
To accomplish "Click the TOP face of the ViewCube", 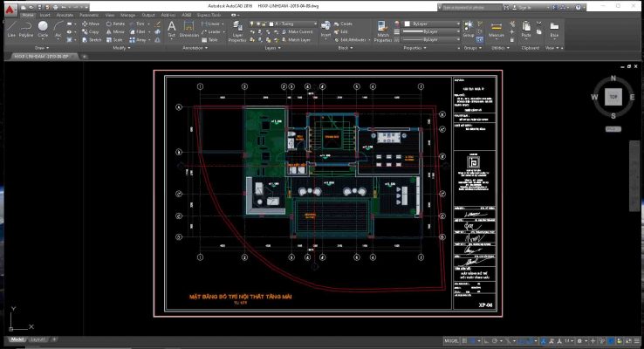I will 613,97.
